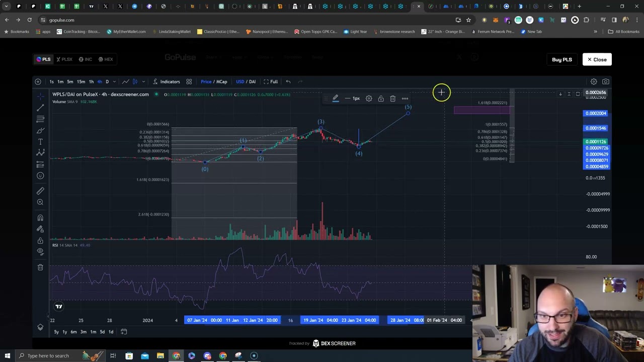
Task: Toggle stay in drawing mode
Action: click(x=40, y=229)
